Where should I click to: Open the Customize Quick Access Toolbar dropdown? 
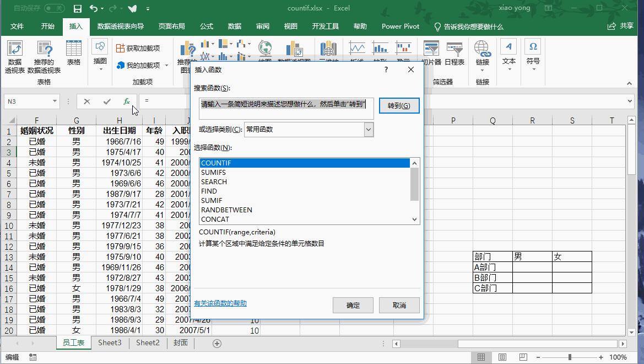tap(148, 8)
